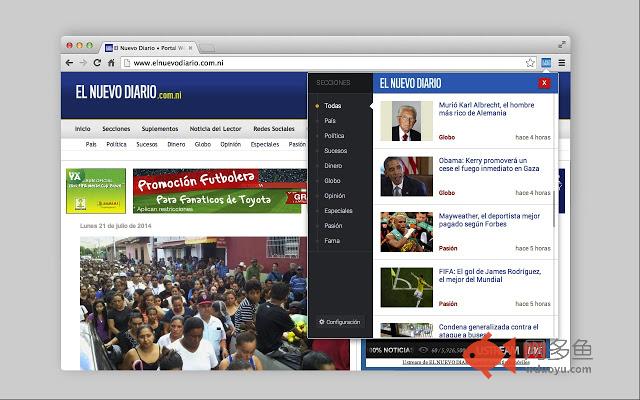Open Noticia del Lector in navigation
The image size is (640, 400).
pyautogui.click(x=216, y=129)
